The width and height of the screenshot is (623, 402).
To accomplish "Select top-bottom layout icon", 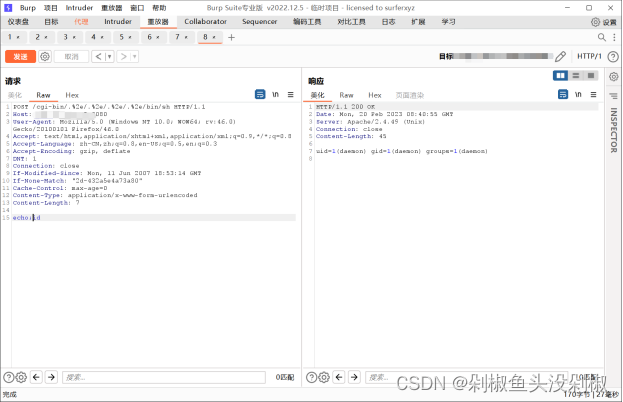I will click(x=576, y=75).
